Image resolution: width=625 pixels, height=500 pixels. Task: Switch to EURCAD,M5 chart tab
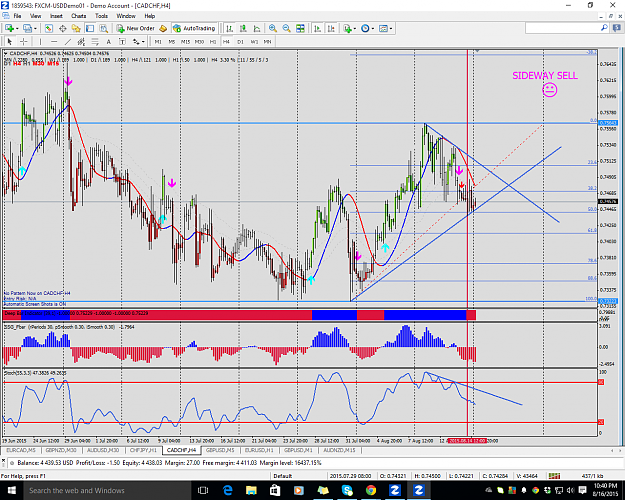[21, 450]
